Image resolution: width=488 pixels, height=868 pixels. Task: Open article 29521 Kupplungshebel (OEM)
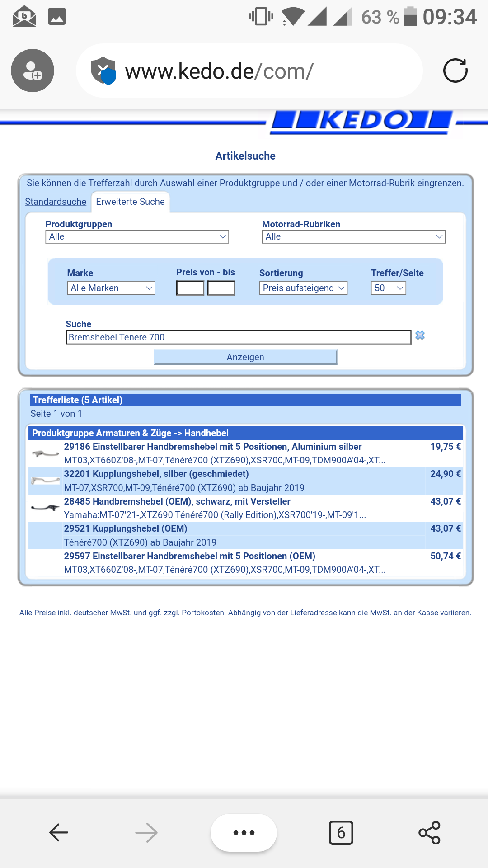126,528
